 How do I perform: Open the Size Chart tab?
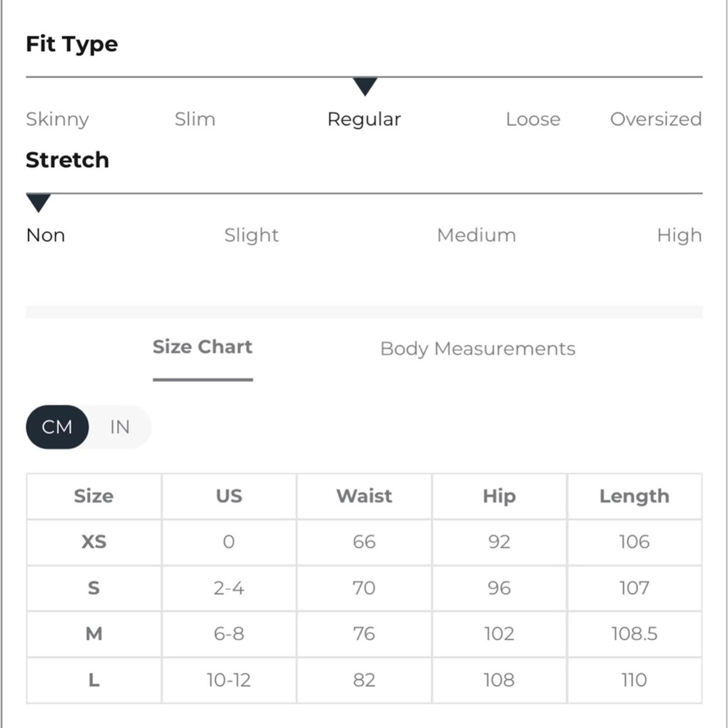point(202,347)
